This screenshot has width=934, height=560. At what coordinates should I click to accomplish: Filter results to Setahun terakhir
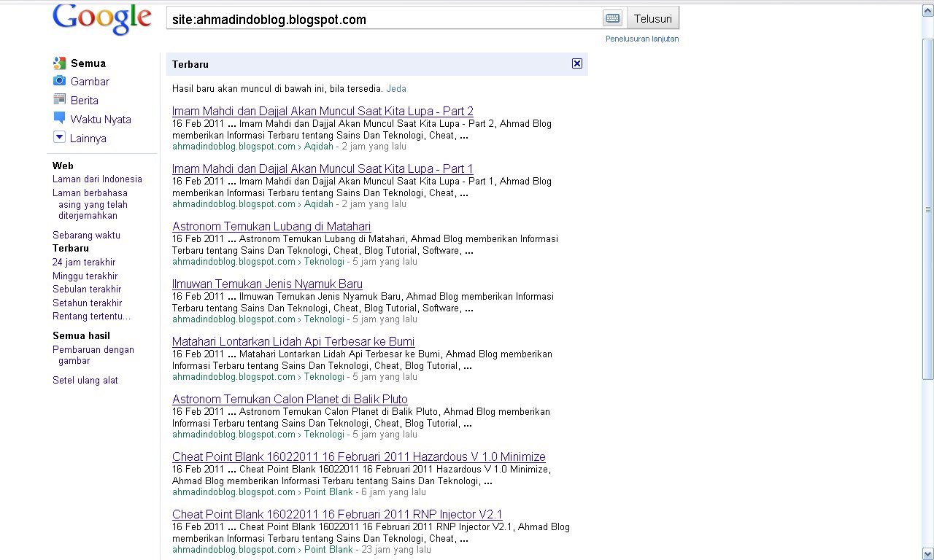(87, 303)
